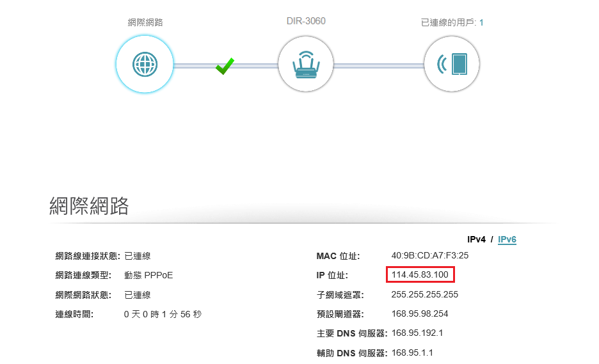Screen dimensions: 599x364
Task: Click the 已連線的用戶 label text
Action: point(448,22)
